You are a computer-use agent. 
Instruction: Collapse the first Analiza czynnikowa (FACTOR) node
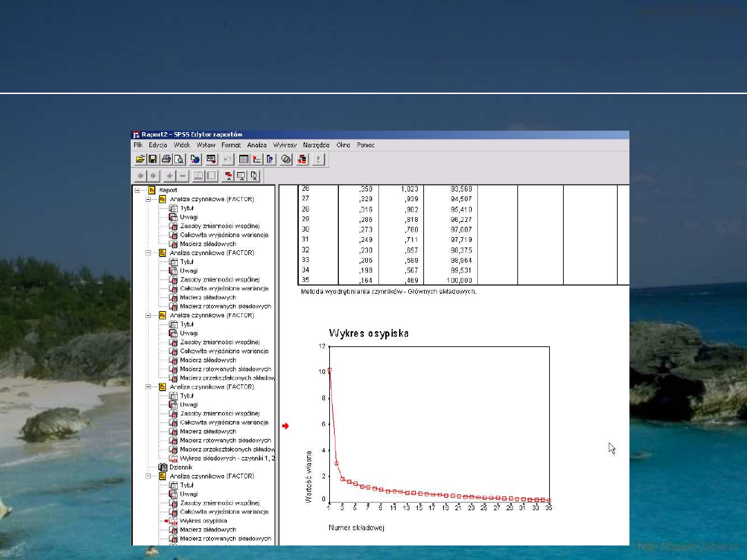[x=149, y=199]
